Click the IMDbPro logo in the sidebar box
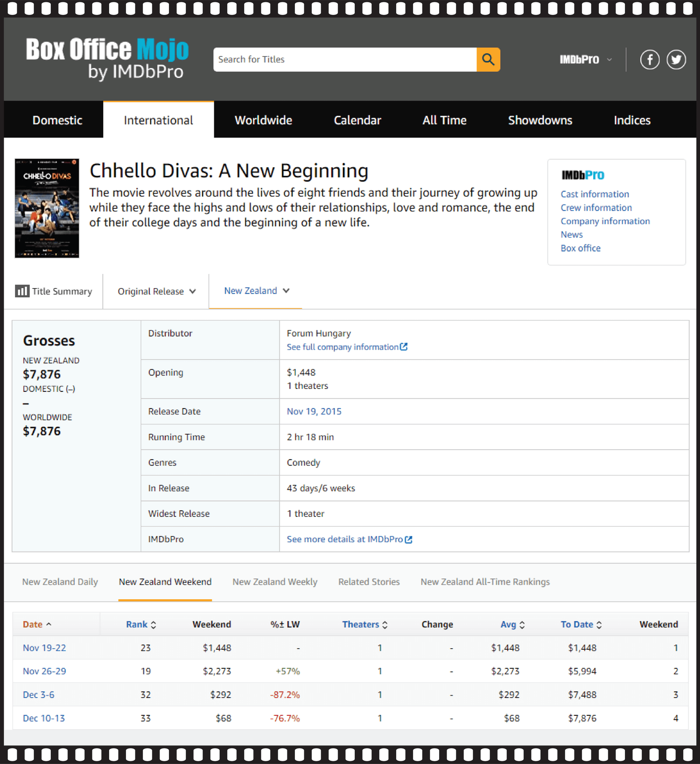Viewport: 700px width, 764px height. point(583,175)
